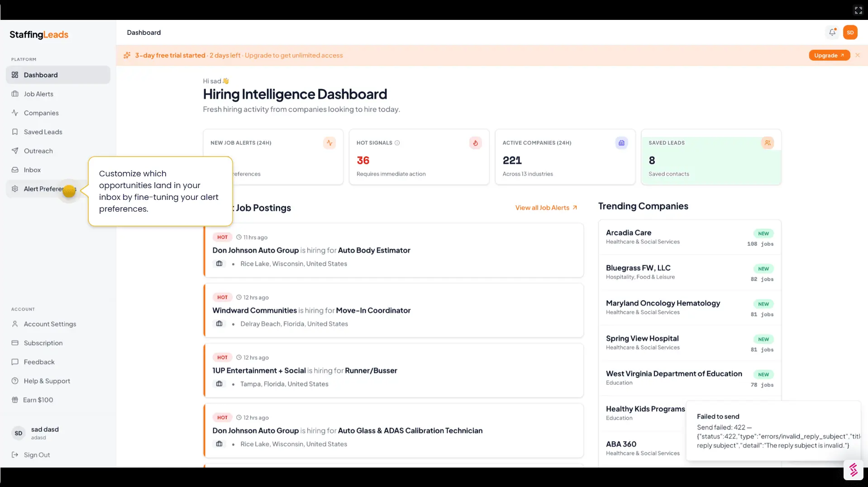This screenshot has width=868, height=487.
Task: Open Outreach section
Action: [58, 151]
